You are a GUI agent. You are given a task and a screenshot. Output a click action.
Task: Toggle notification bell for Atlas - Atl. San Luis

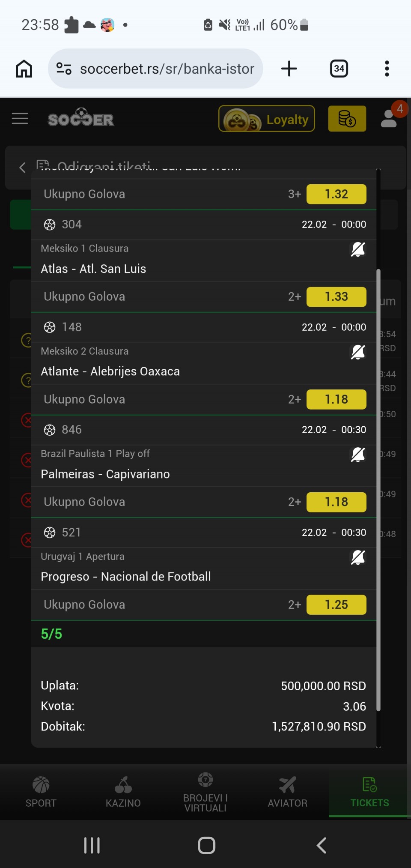[x=357, y=249]
